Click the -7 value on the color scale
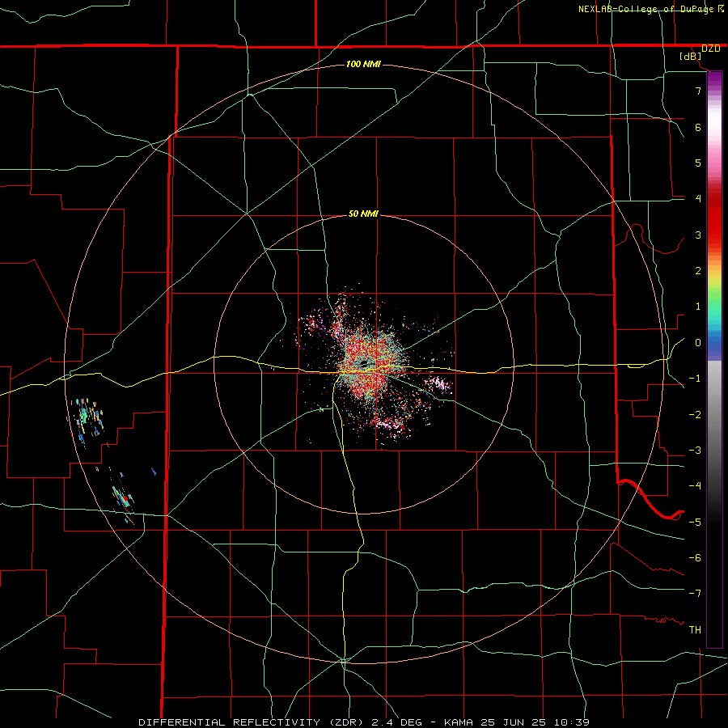 point(695,594)
